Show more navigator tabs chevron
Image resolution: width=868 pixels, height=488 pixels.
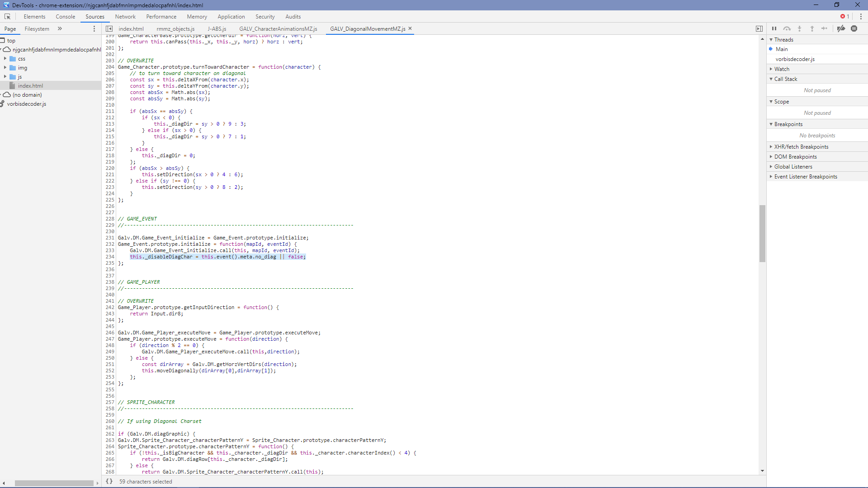coord(60,28)
